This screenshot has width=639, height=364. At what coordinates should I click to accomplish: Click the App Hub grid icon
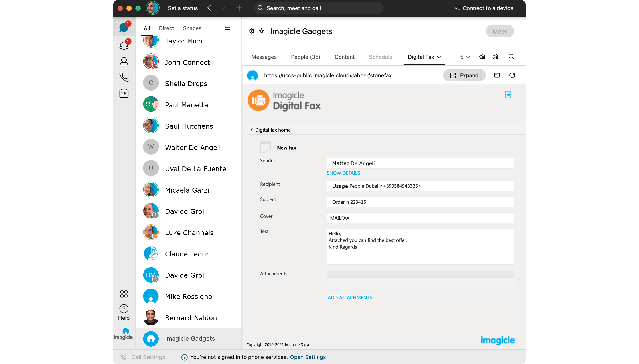pyautogui.click(x=124, y=294)
